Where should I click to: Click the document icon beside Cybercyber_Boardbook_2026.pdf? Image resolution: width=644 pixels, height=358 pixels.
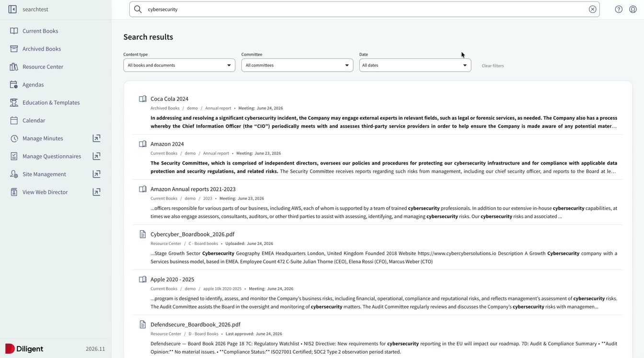(x=143, y=234)
